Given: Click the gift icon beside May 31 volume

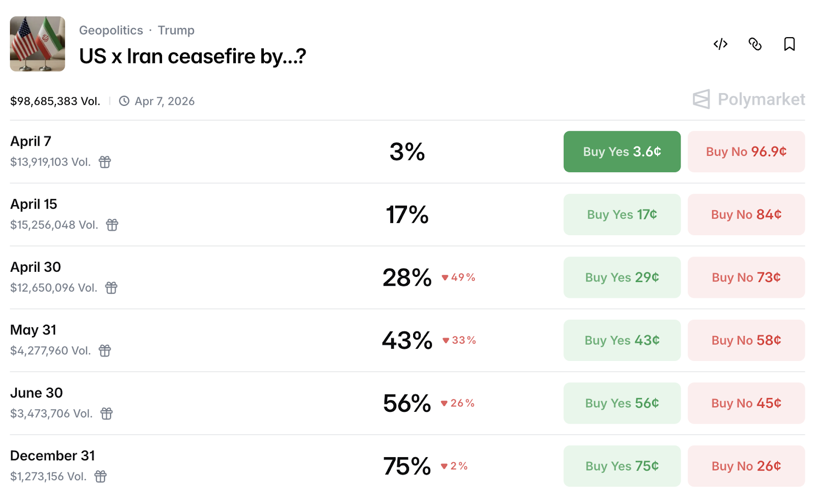Looking at the screenshot, I should coord(104,350).
